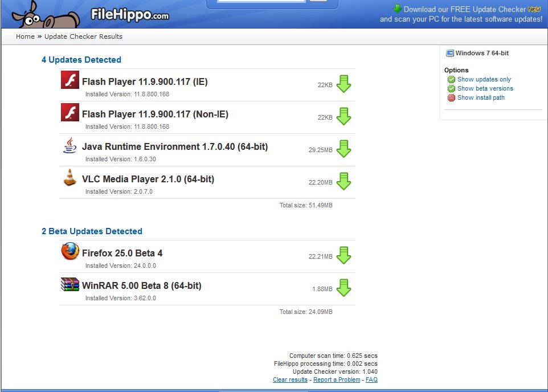The image size is (548, 392).
Task: Click Show install path option text
Action: (x=481, y=97)
